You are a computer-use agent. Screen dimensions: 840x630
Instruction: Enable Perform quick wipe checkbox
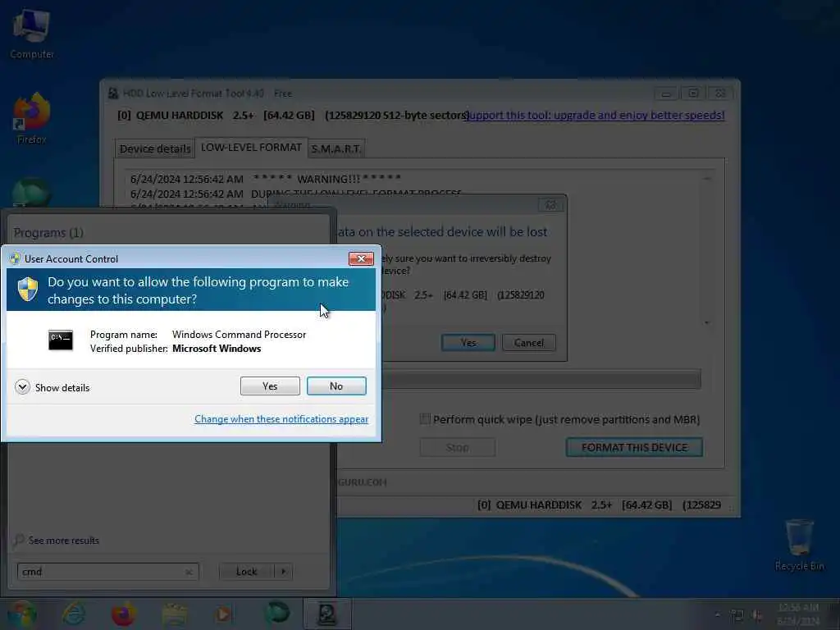425,419
